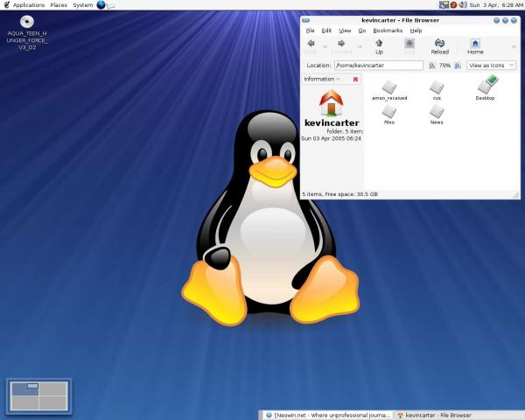525x420 pixels.
Task: Open the Information side pane selector
Action: pyautogui.click(x=321, y=79)
